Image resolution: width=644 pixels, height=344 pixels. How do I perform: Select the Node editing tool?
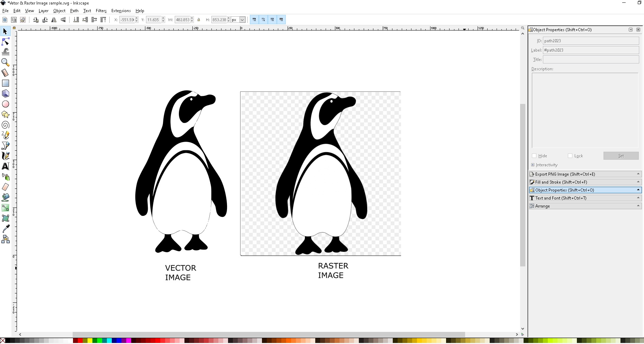[x=5, y=42]
